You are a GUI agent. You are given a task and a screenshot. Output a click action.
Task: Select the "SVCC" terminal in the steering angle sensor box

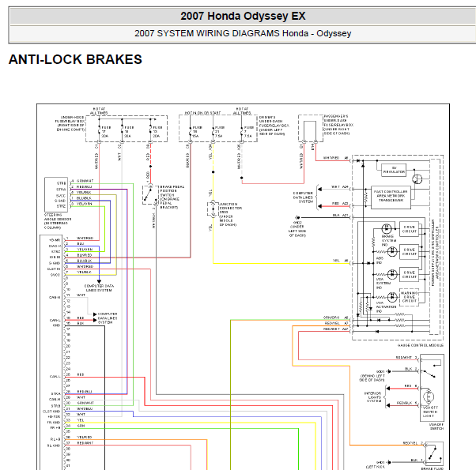[61, 196]
